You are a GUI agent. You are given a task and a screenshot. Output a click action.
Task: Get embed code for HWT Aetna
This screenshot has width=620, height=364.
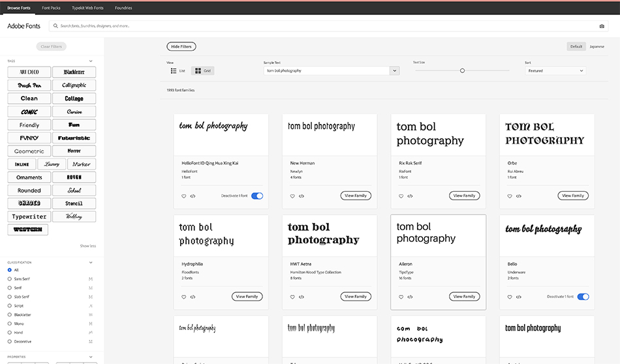point(302,297)
